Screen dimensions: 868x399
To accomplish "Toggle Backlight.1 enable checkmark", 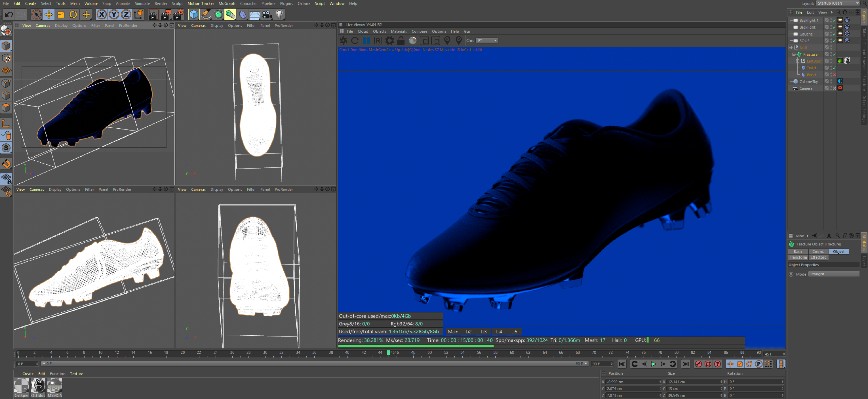I will [x=834, y=21].
